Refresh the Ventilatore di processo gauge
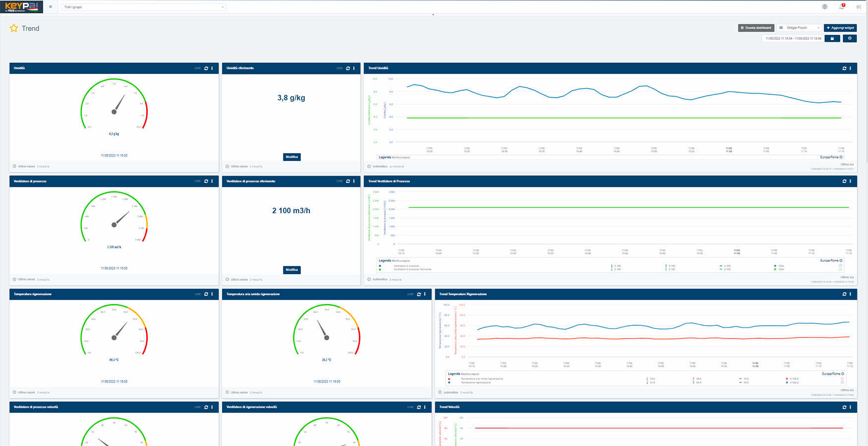The height and width of the screenshot is (446, 868). click(206, 181)
